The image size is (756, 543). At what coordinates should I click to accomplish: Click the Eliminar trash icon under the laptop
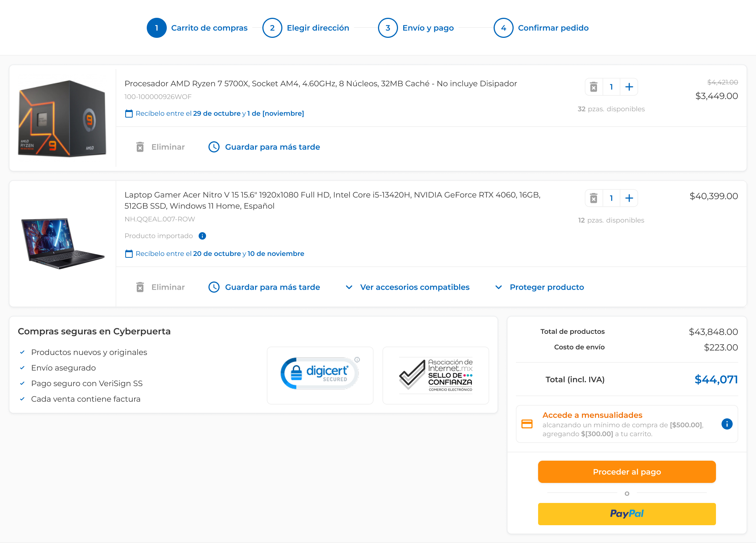pos(140,287)
